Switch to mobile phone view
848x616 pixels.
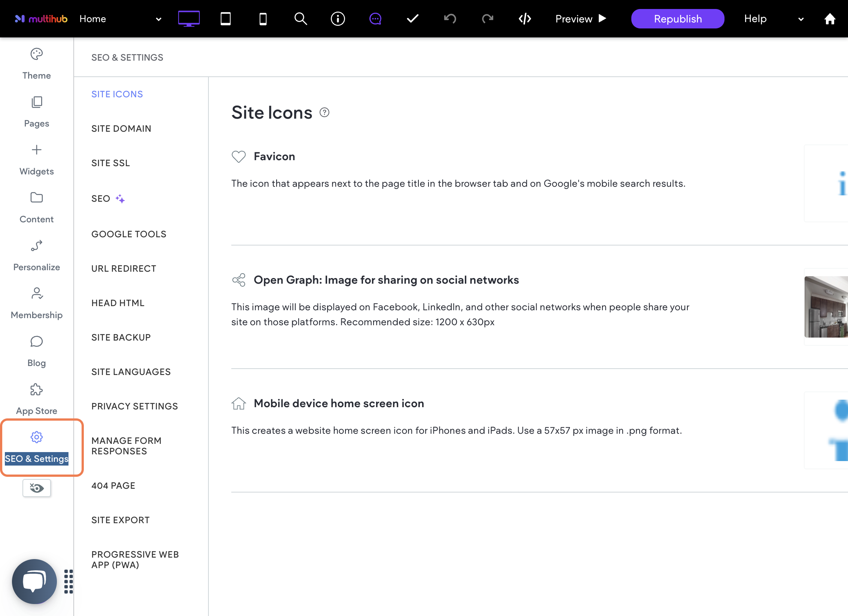click(x=263, y=19)
